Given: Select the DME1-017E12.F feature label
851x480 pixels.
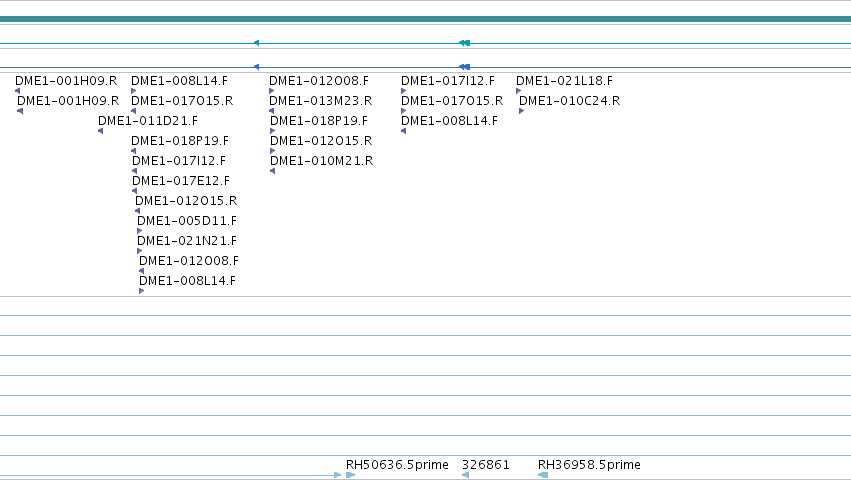Looking at the screenshot, I should click(181, 180).
